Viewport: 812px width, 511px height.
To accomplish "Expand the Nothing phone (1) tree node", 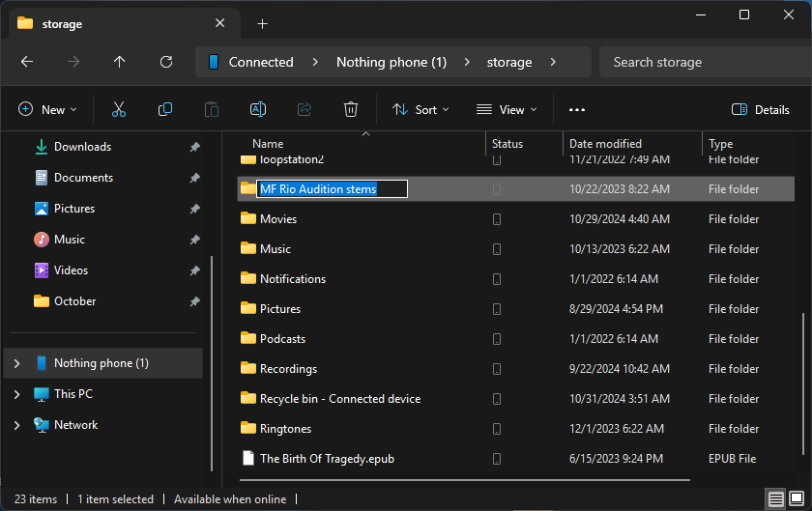I will (16, 363).
